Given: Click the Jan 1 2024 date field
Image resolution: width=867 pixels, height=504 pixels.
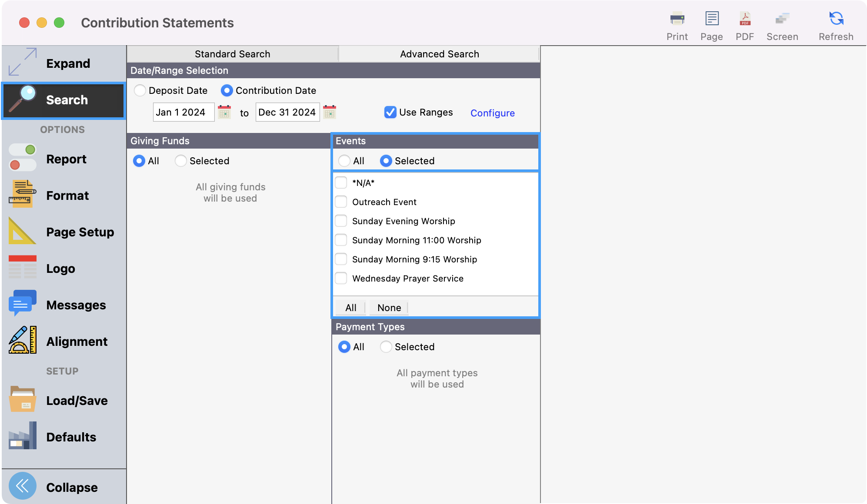Looking at the screenshot, I should click(x=183, y=112).
